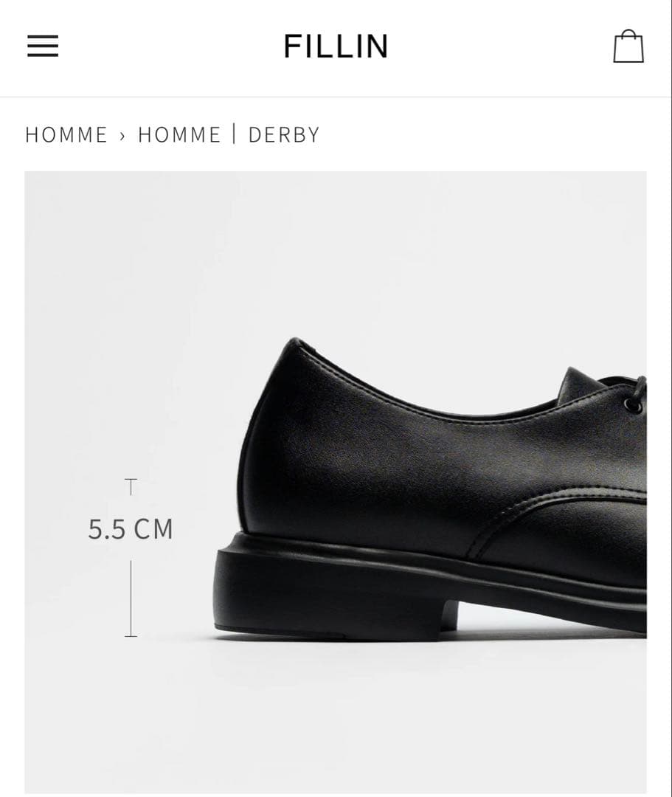Click the top T-marker of the measurement line
672x797 pixels.
click(x=131, y=486)
